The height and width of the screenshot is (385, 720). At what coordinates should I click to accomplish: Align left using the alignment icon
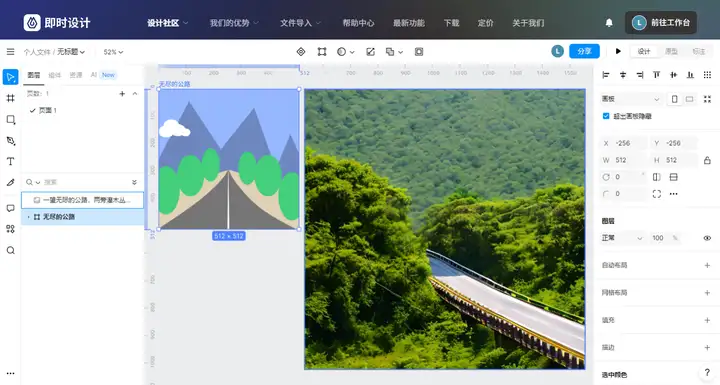(606, 75)
